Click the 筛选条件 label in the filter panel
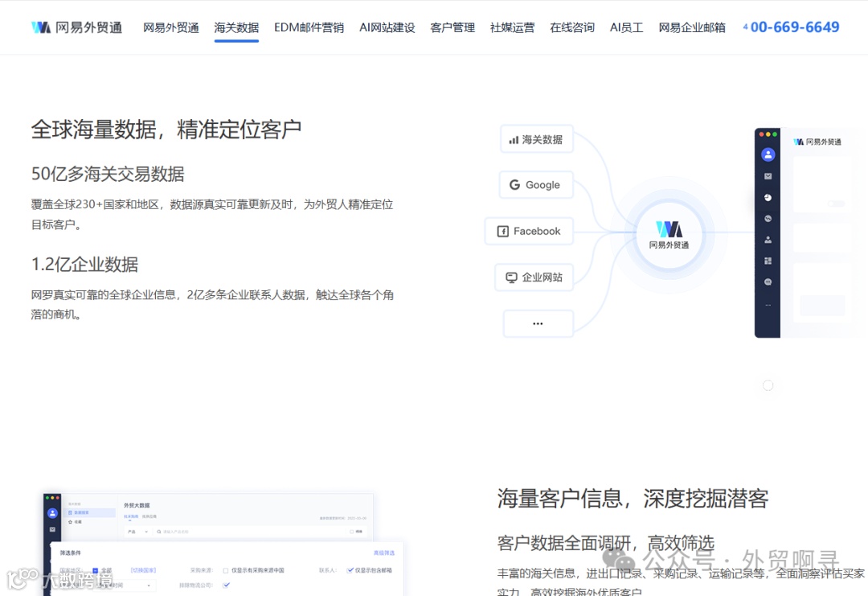Image resolution: width=868 pixels, height=596 pixels. click(70, 553)
